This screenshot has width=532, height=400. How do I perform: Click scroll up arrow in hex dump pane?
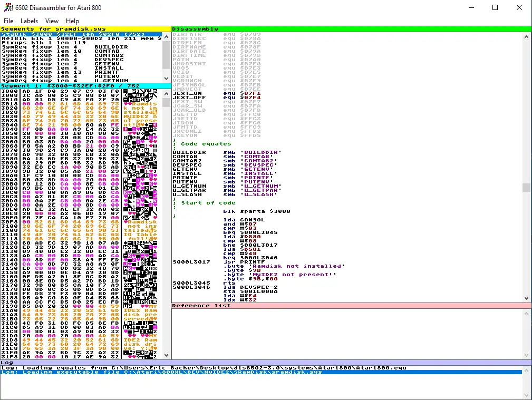tap(166, 94)
